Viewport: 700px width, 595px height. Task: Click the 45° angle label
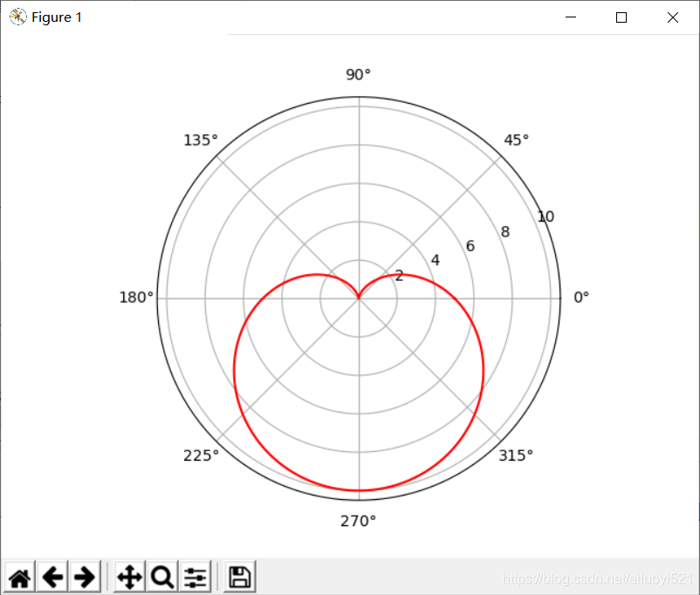[x=517, y=140]
